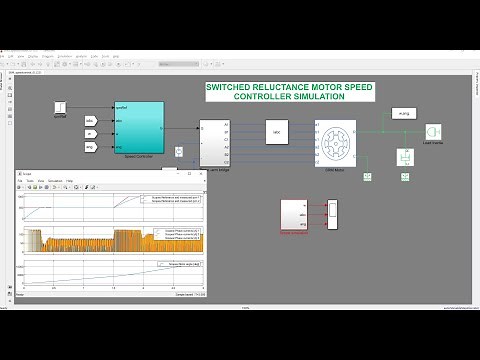Expand Scope scale axes dropdown arrow
The height and width of the screenshot is (360, 480).
(81, 187)
